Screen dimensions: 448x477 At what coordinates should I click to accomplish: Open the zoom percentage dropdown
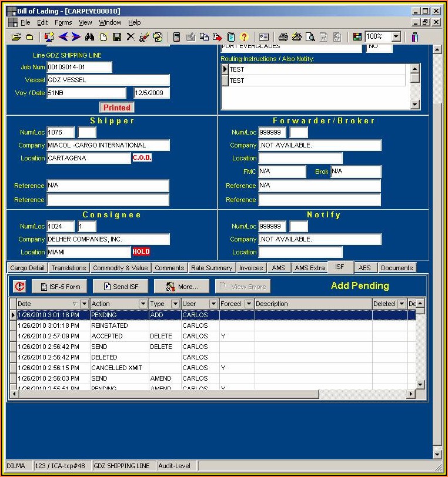click(396, 36)
